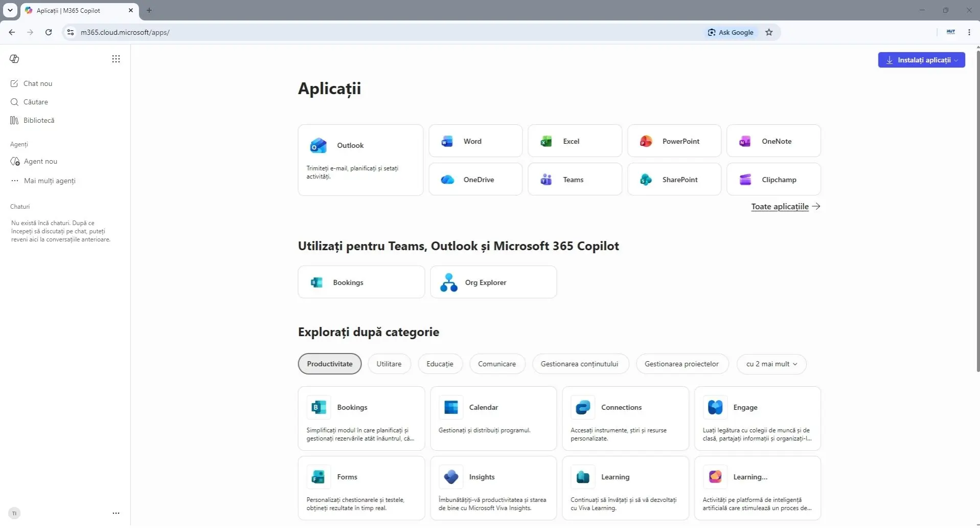Launch Excel from the apps grid
This screenshot has width=980, height=528.
tap(575, 141)
